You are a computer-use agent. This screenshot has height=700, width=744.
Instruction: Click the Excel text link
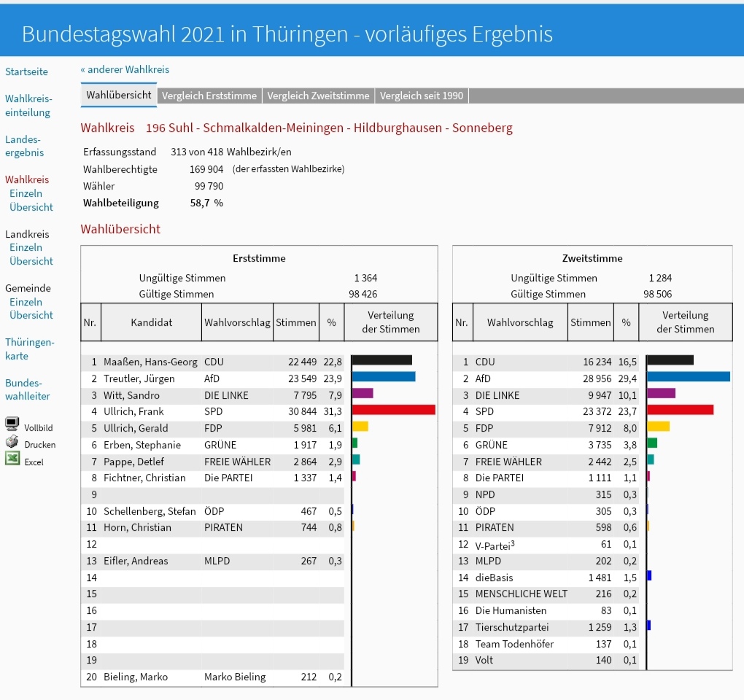[x=34, y=462]
